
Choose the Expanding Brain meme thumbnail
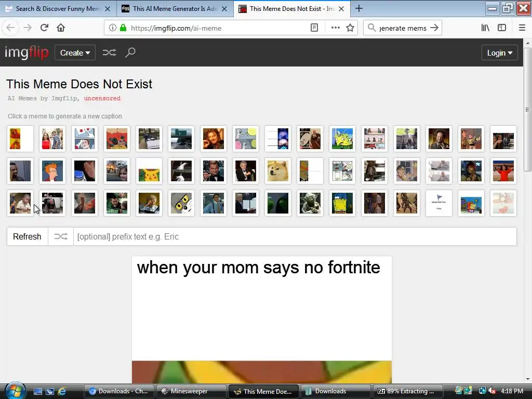click(x=278, y=139)
